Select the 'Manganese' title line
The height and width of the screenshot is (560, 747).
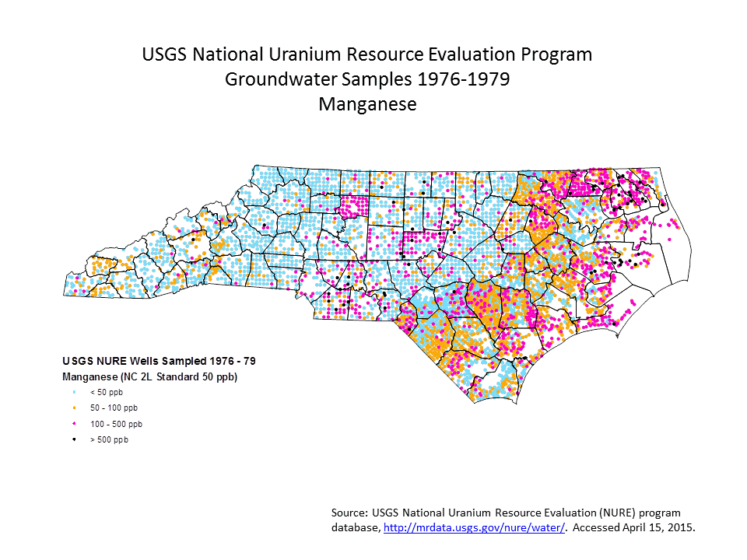coord(366,103)
